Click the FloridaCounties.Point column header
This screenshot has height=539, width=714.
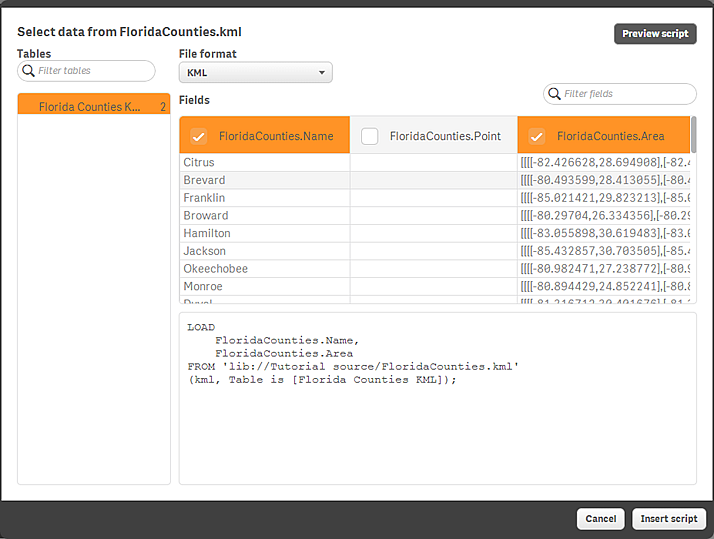[x=445, y=136]
